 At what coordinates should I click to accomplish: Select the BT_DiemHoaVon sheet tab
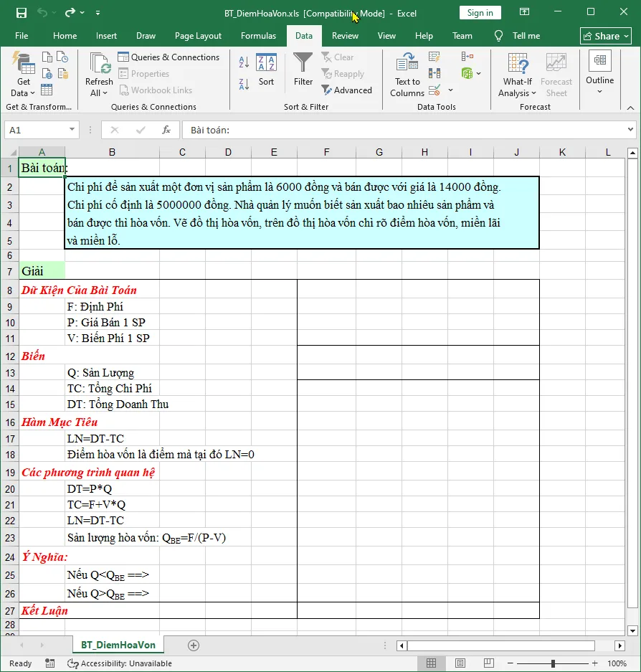(x=118, y=645)
